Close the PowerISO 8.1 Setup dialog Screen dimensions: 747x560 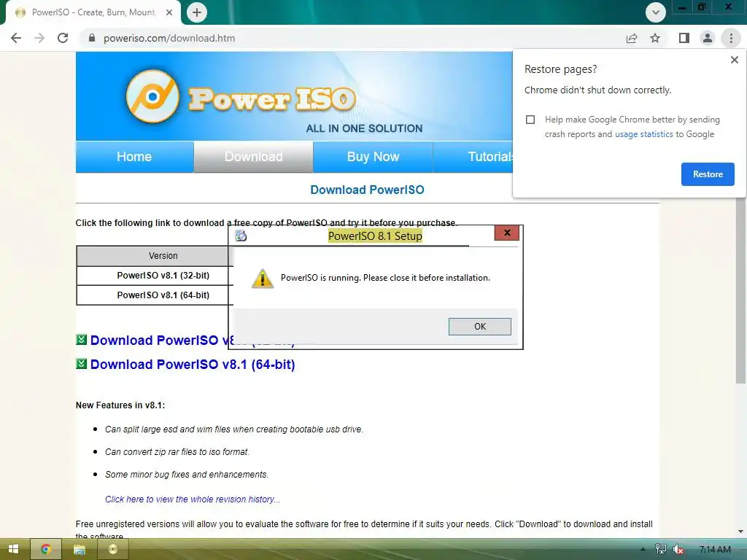tap(507, 233)
